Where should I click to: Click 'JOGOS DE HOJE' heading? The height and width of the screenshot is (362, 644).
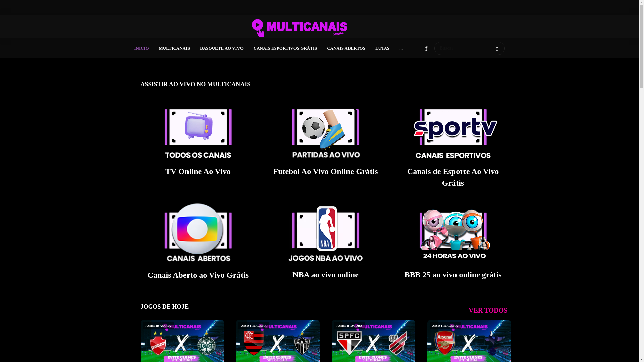tap(164, 307)
